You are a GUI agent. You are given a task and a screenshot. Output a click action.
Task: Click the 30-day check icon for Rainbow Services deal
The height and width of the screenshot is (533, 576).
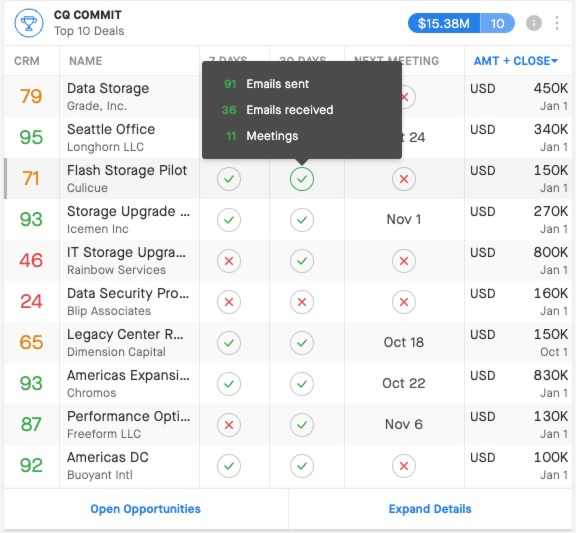(x=302, y=261)
